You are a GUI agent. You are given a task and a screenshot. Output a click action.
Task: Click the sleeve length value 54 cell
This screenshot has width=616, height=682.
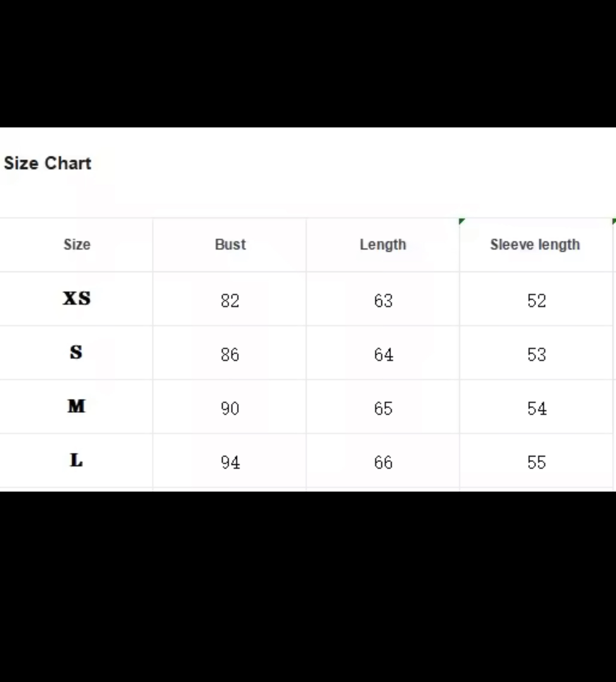tap(537, 409)
